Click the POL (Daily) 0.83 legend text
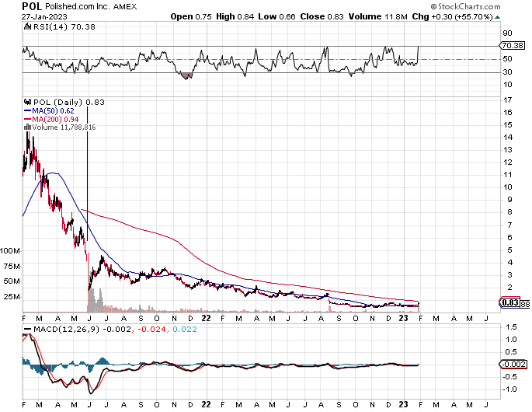The image size is (532, 412). [69, 103]
